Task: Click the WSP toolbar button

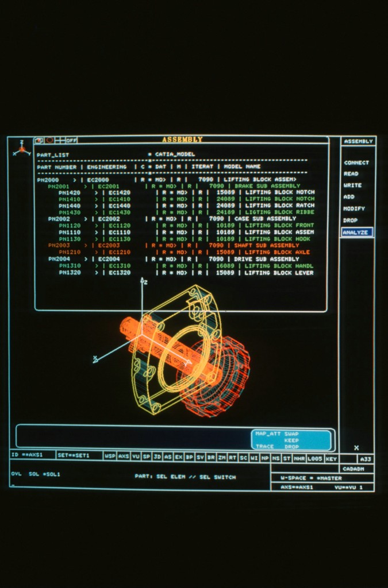Action: pos(110,456)
